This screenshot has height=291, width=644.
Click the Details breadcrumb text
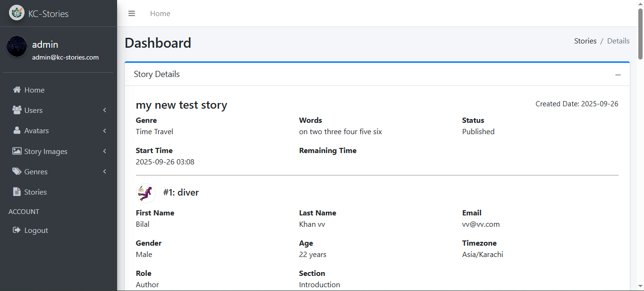[619, 41]
